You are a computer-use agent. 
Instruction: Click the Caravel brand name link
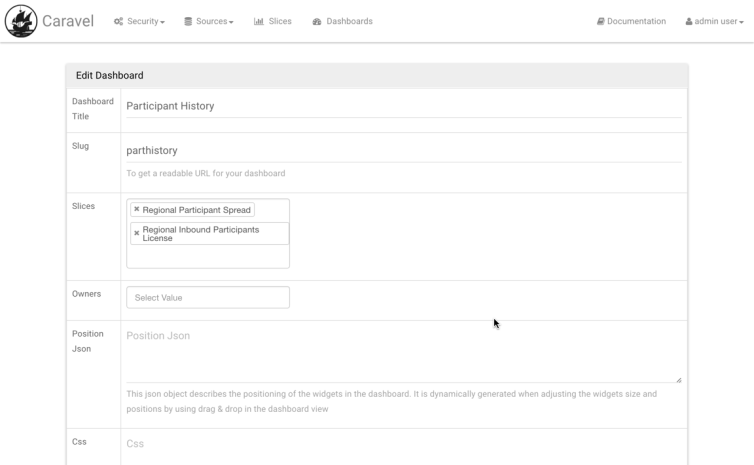[x=68, y=22]
